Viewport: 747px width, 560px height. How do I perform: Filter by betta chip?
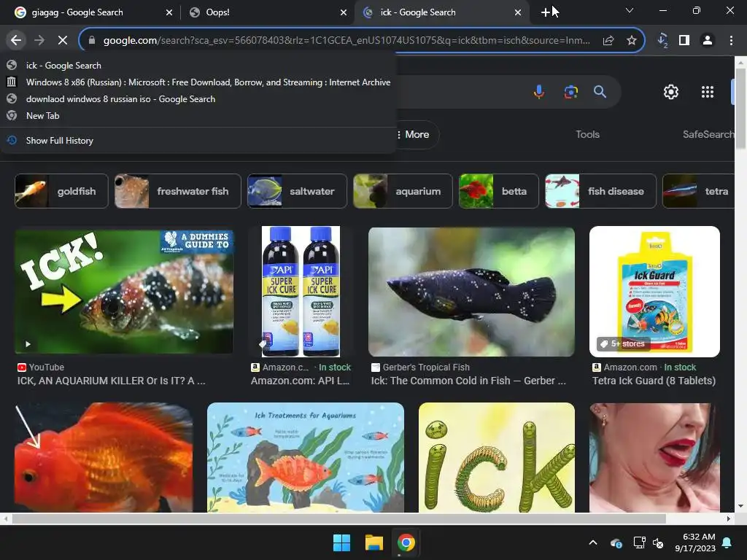point(499,191)
